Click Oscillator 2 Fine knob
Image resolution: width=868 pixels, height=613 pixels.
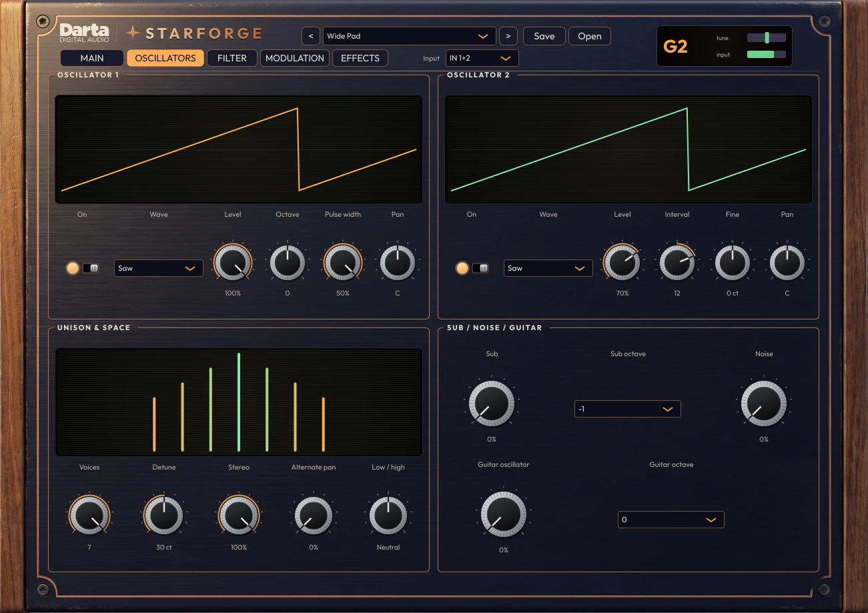[733, 261]
